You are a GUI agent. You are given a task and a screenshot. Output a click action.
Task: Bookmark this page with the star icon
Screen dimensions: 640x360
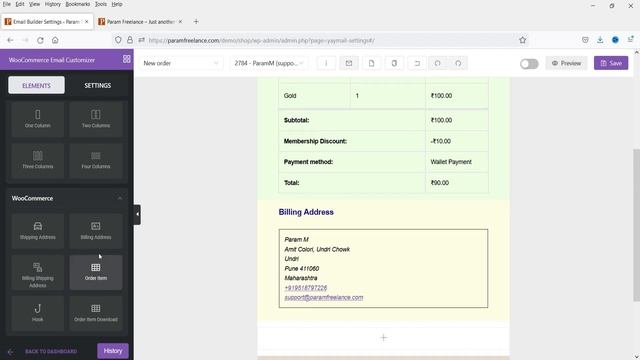coord(522,40)
